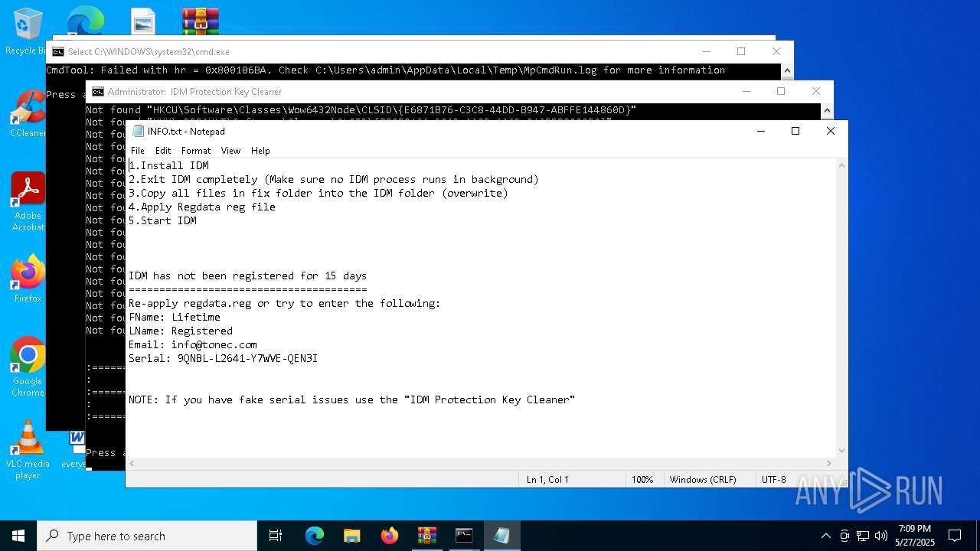Open the Format menu in Notepad

pyautogui.click(x=196, y=151)
